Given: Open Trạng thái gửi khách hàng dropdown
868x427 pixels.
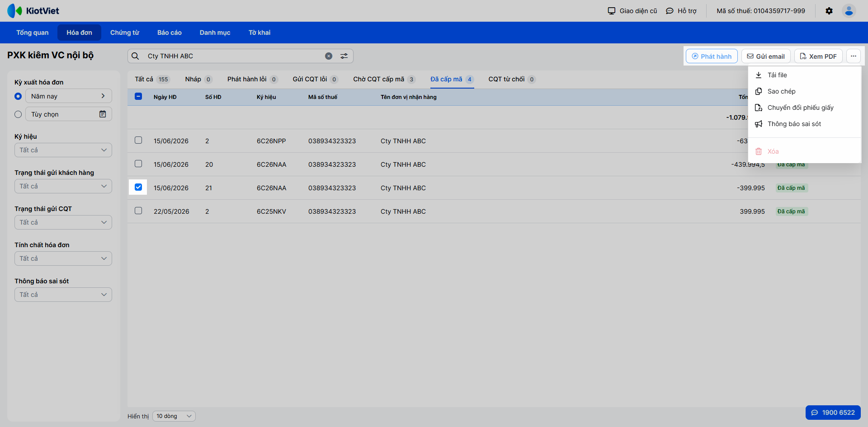Looking at the screenshot, I should coord(63,186).
